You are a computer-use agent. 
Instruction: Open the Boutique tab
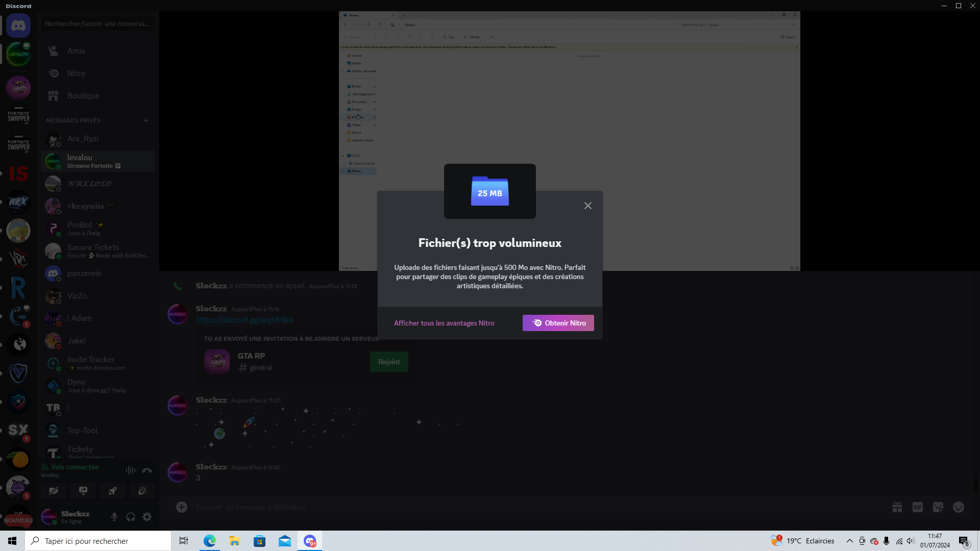(98, 96)
